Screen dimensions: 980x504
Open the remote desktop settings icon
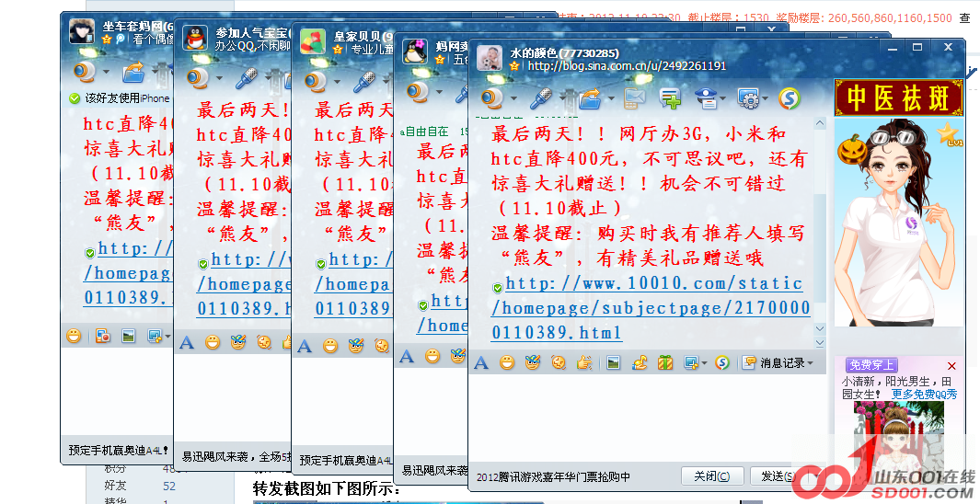tap(747, 98)
